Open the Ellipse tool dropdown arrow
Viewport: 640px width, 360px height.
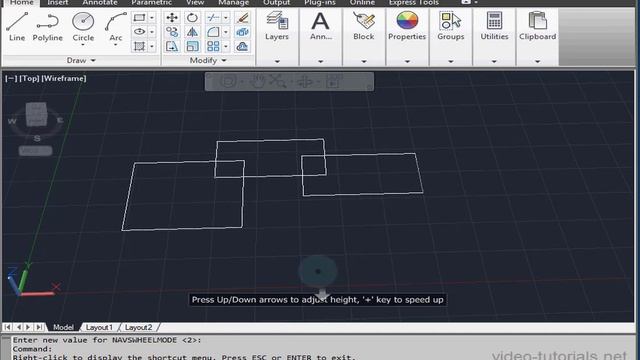(152, 32)
